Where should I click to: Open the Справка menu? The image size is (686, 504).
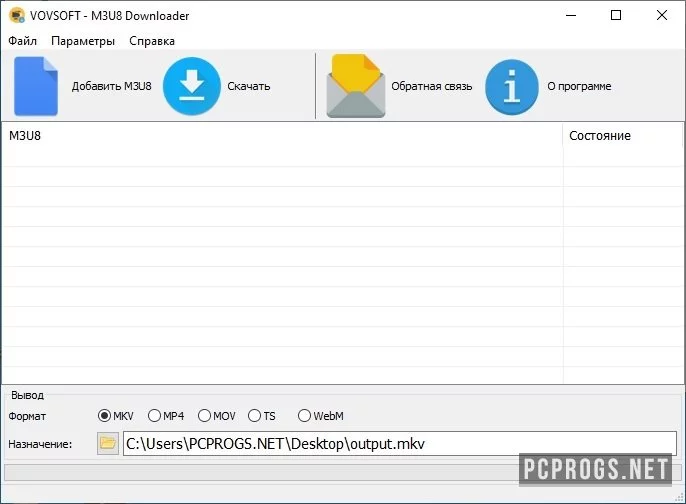coord(152,41)
